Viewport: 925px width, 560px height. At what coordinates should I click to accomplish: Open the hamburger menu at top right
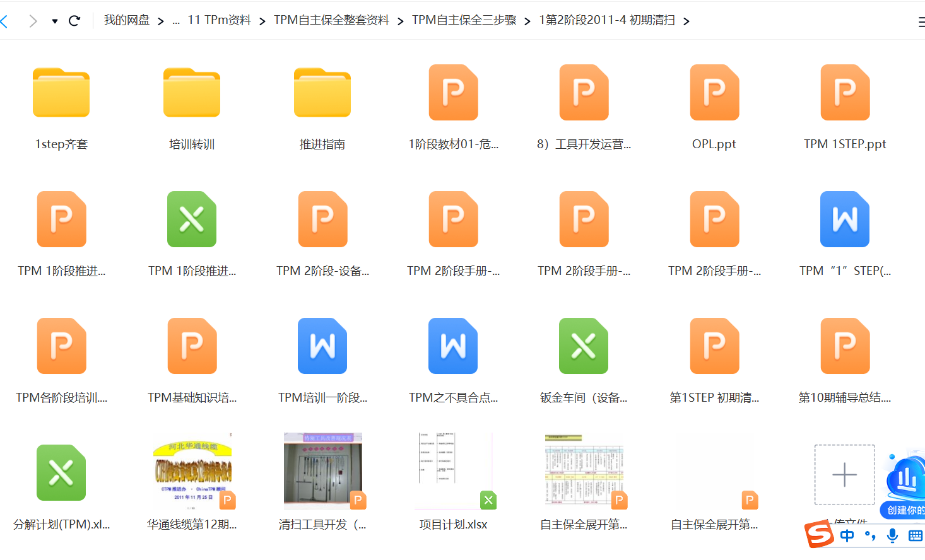click(919, 20)
